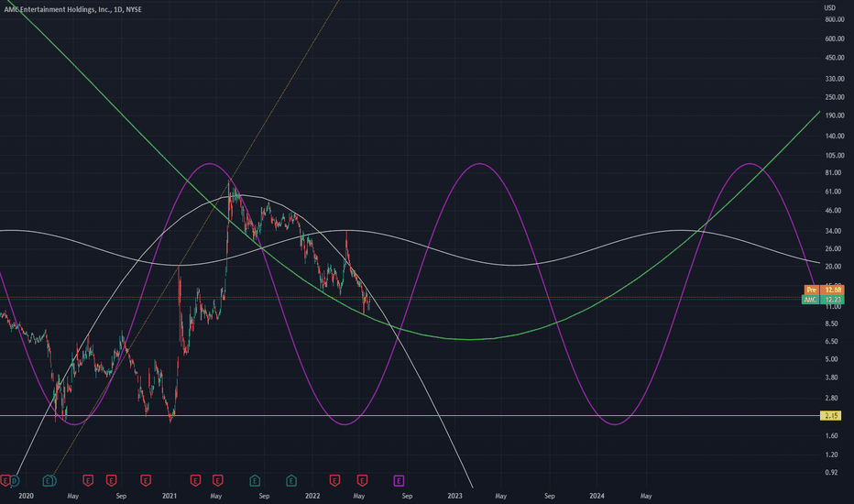Open the green earnings marker before May 2020

(49, 480)
